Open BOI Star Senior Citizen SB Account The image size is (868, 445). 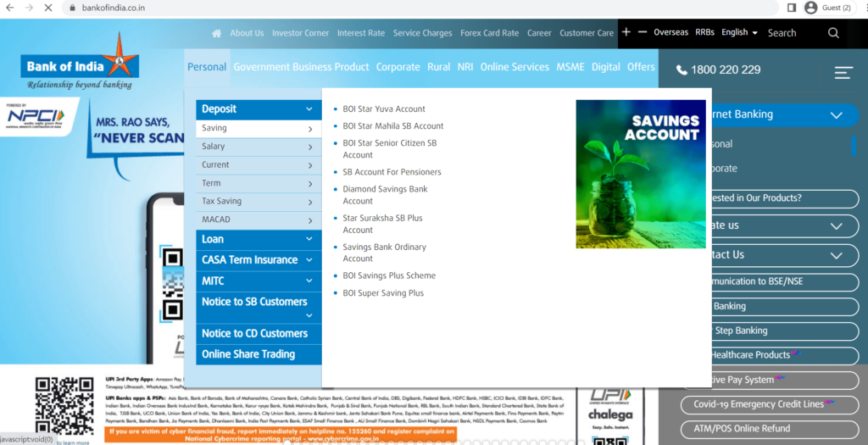390,149
